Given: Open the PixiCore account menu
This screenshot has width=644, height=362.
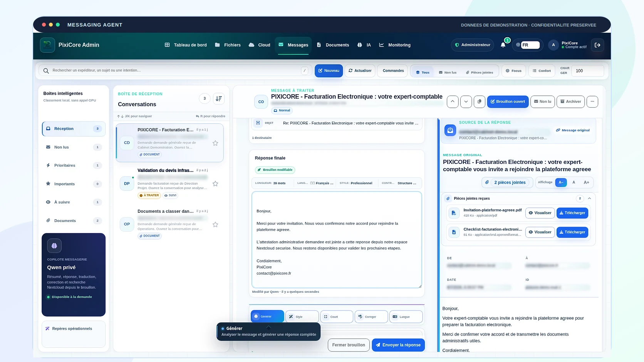Looking at the screenshot, I should 568,45.
